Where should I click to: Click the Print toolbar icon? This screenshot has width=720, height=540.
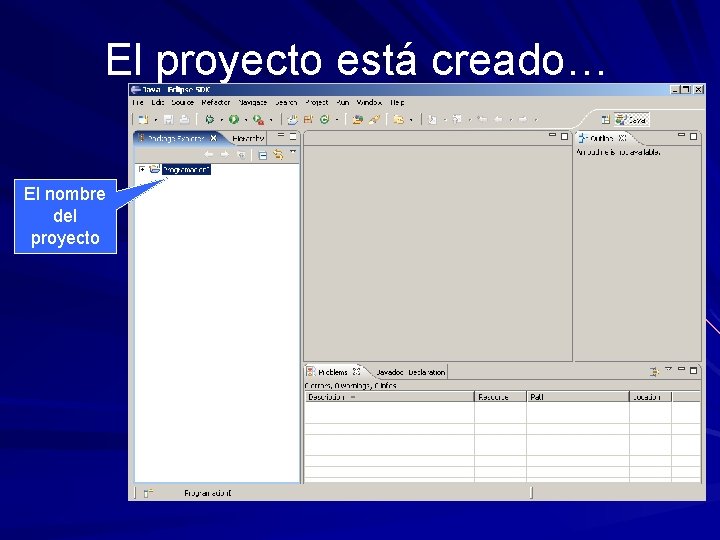tap(184, 120)
